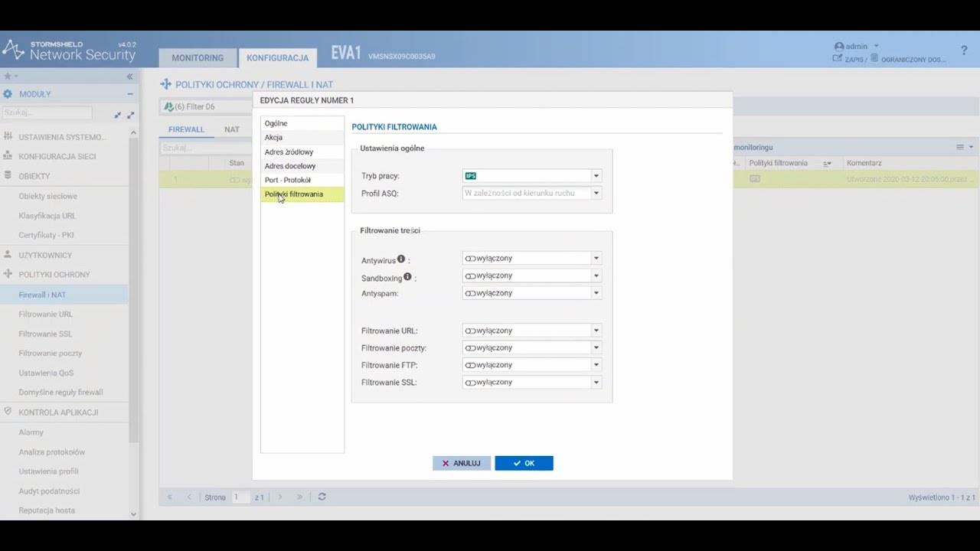Image resolution: width=980 pixels, height=551 pixels.
Task: Click the refresh icon in pagination bar
Action: click(x=322, y=497)
